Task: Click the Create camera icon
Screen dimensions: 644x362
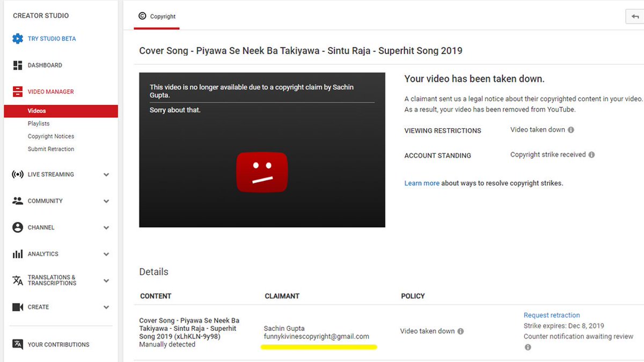Action: [18, 307]
